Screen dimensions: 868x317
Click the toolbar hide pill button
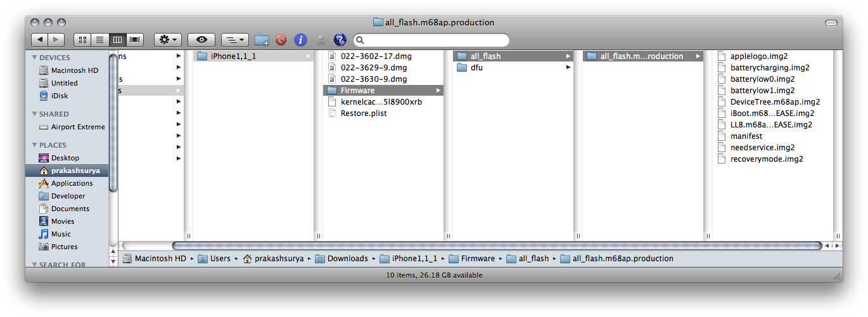point(831,22)
